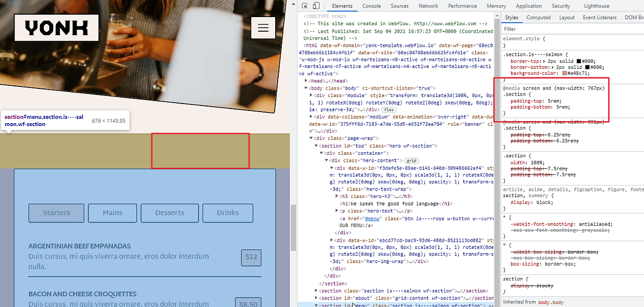644x307 pixels.
Task: Click the flex badge in the DOM tree
Action: click(x=388, y=110)
